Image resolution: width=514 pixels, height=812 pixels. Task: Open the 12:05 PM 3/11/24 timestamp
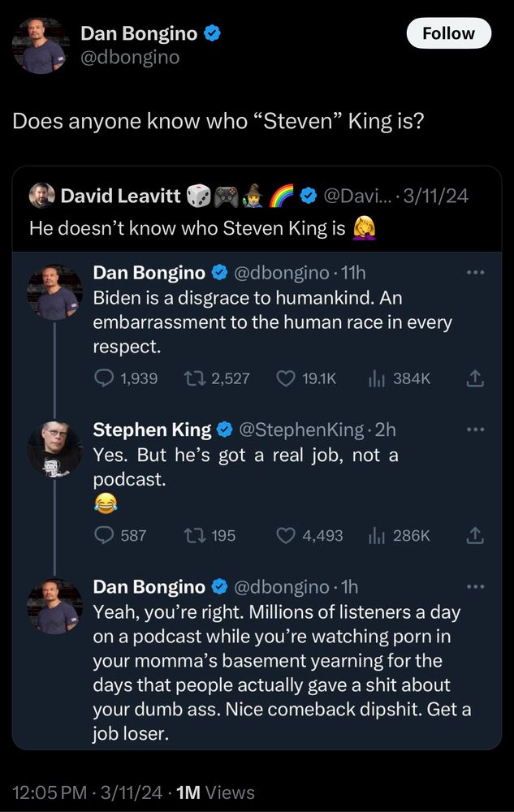(87, 793)
